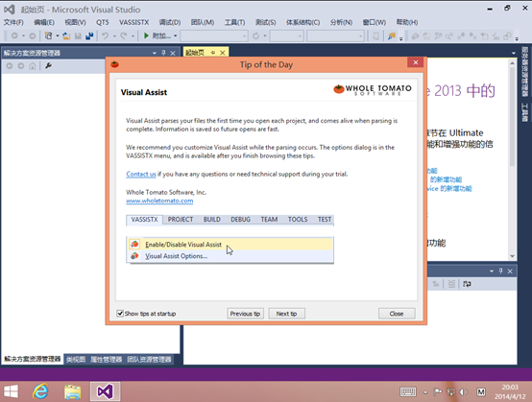Close the 起始页 document tab
532x402 pixels.
click(222, 53)
